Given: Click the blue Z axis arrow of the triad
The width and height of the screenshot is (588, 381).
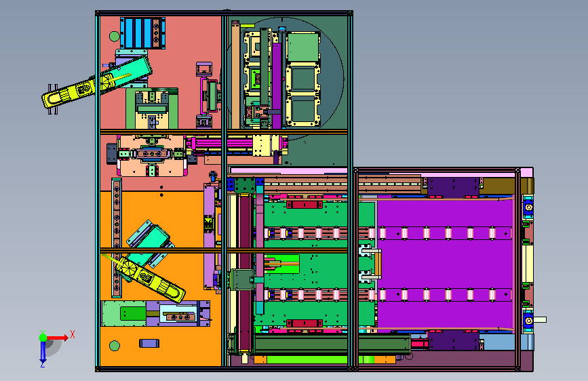Looking at the screenshot, I should [43, 352].
